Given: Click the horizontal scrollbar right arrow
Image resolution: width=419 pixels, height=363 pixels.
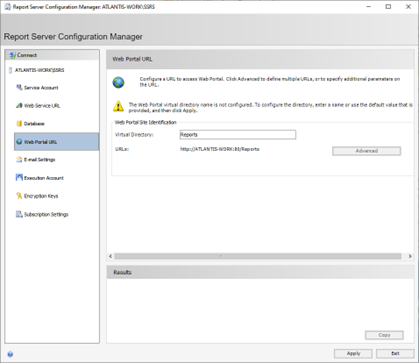Looking at the screenshot, I should click(410, 256).
